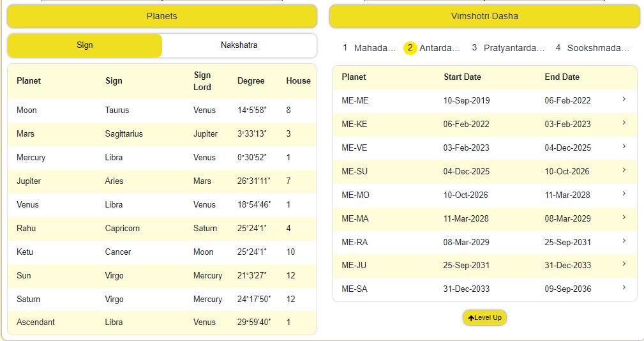Click arrow icon on ME-MO row

click(x=624, y=194)
